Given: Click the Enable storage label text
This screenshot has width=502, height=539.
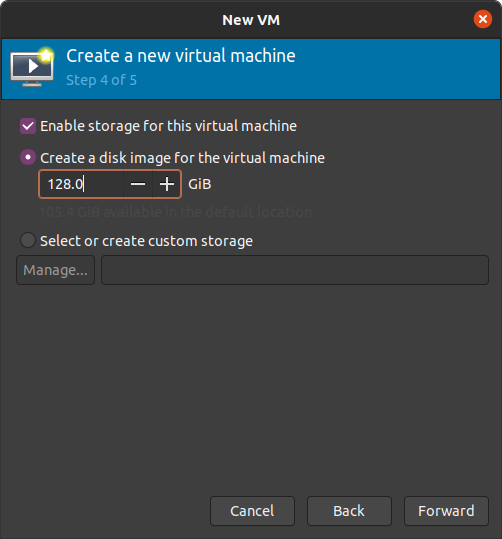Looking at the screenshot, I should pyautogui.click(x=168, y=126).
